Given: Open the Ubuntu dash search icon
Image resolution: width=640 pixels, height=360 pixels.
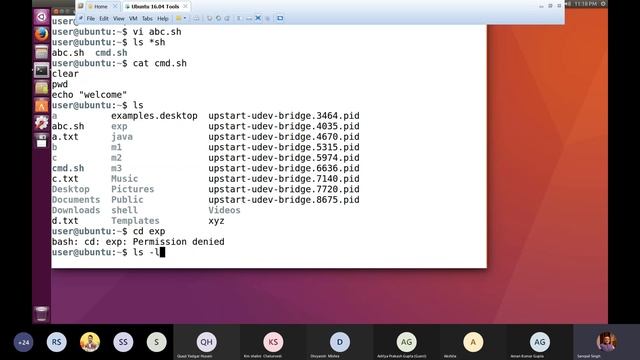Looking at the screenshot, I should [41, 17].
